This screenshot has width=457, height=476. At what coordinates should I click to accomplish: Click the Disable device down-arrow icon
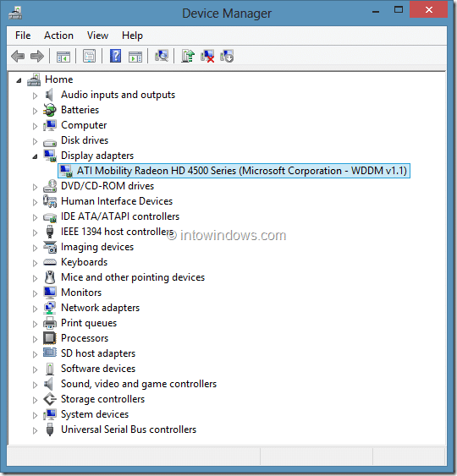[227, 56]
